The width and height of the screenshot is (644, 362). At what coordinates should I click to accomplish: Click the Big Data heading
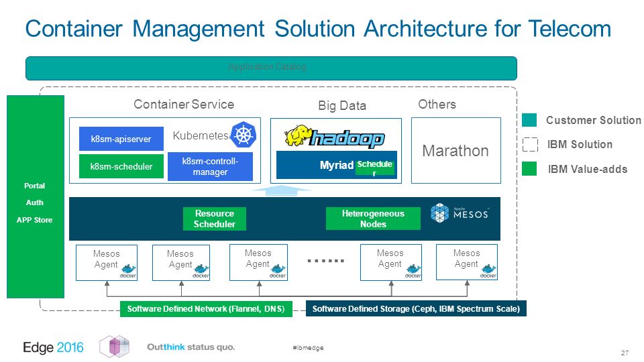click(x=342, y=105)
